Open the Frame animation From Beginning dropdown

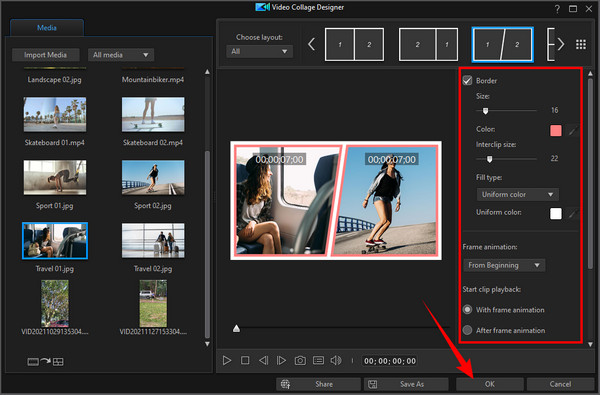tap(504, 265)
